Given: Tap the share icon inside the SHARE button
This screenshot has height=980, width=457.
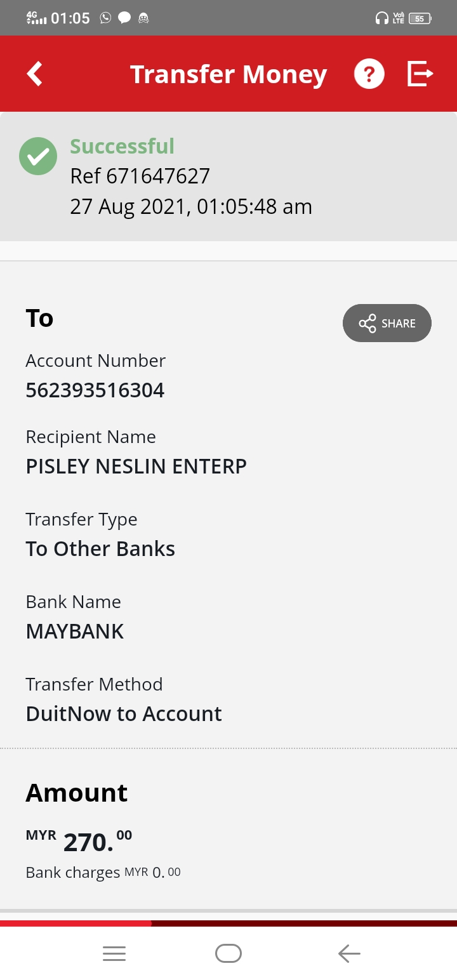Looking at the screenshot, I should pos(368,323).
